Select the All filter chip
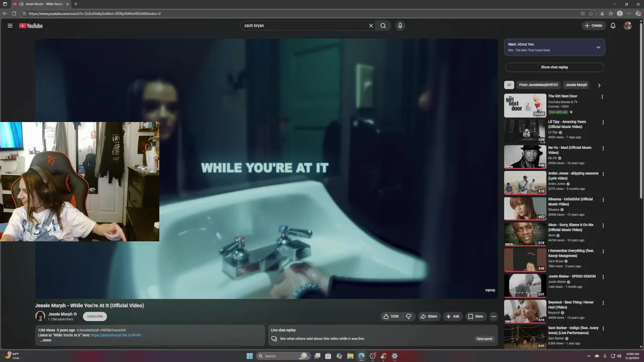The width and height of the screenshot is (644, 362). (x=509, y=85)
